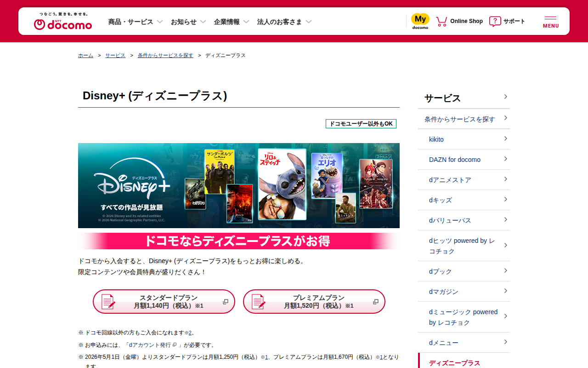Open the 企業情報 dropdown menu
588x368 pixels.
coord(232,22)
